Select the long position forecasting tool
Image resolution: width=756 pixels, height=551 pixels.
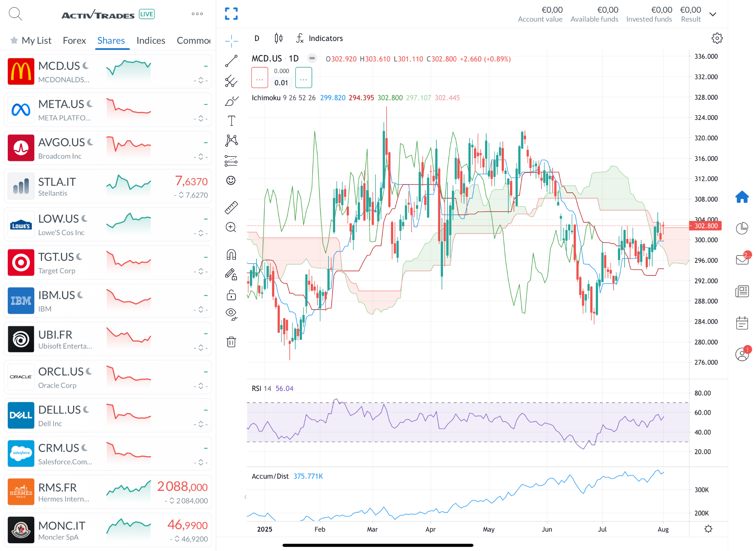[x=231, y=161]
